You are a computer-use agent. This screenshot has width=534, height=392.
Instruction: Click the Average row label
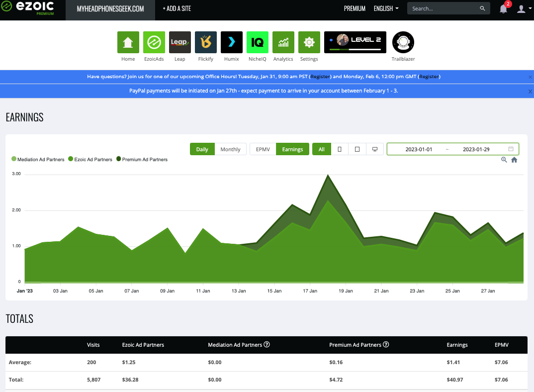pyautogui.click(x=20, y=362)
